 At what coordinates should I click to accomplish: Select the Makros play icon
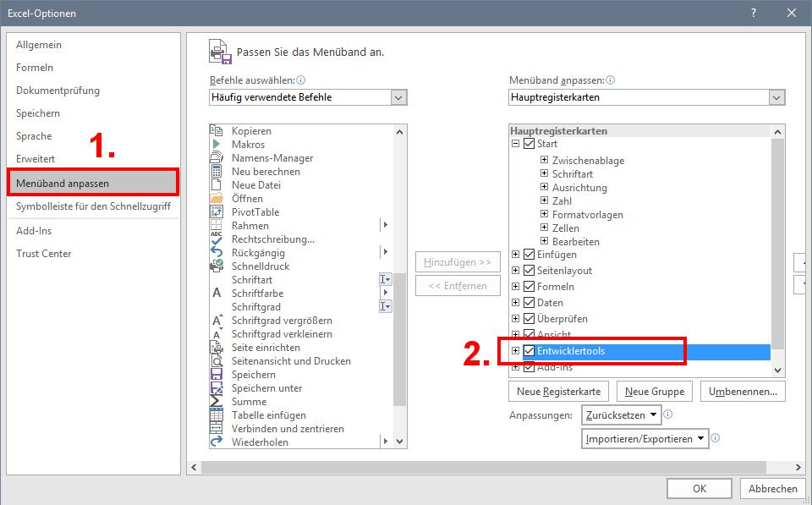[217, 145]
